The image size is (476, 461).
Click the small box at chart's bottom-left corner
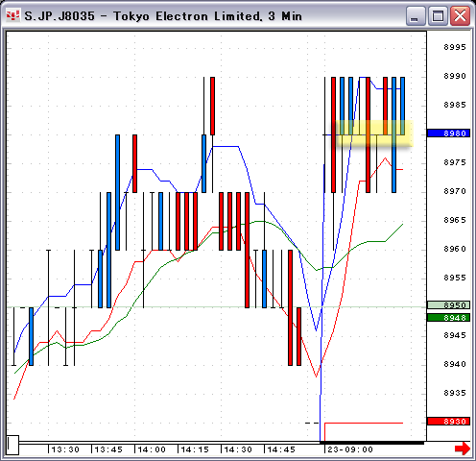(12, 445)
